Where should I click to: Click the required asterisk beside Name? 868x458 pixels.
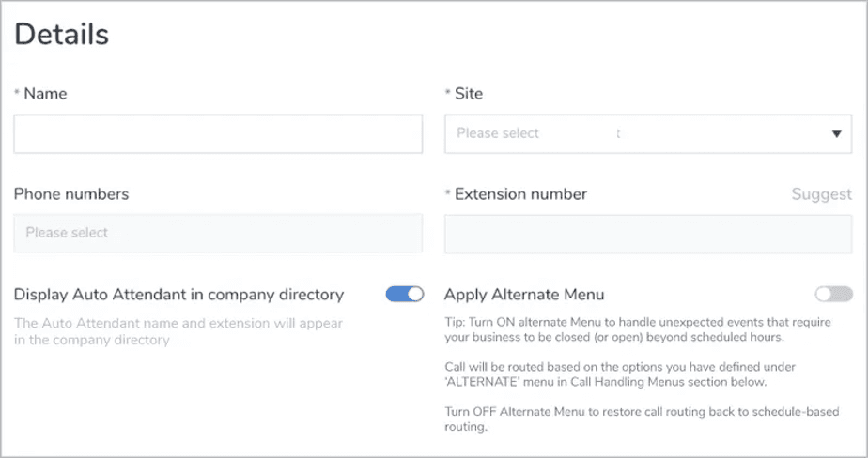click(x=17, y=95)
